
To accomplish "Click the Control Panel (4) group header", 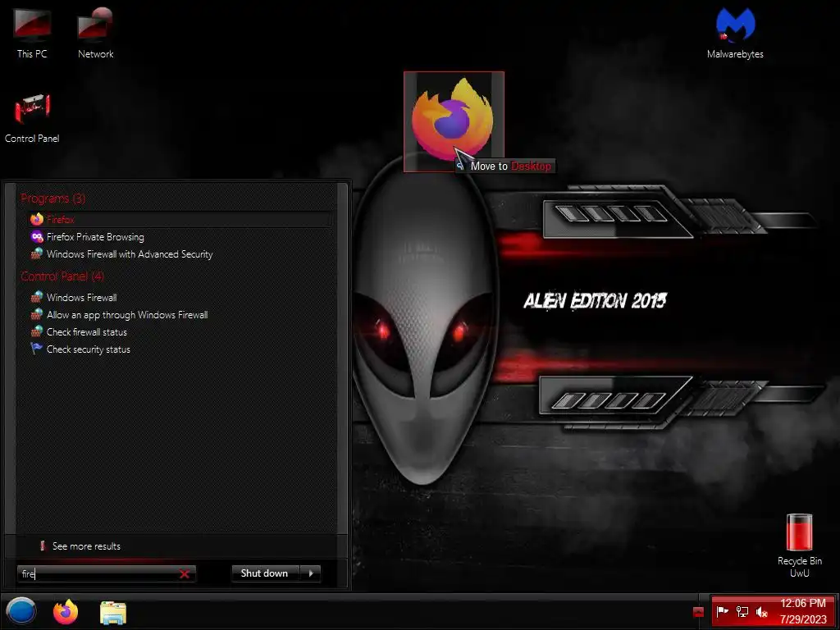I will pos(62,276).
